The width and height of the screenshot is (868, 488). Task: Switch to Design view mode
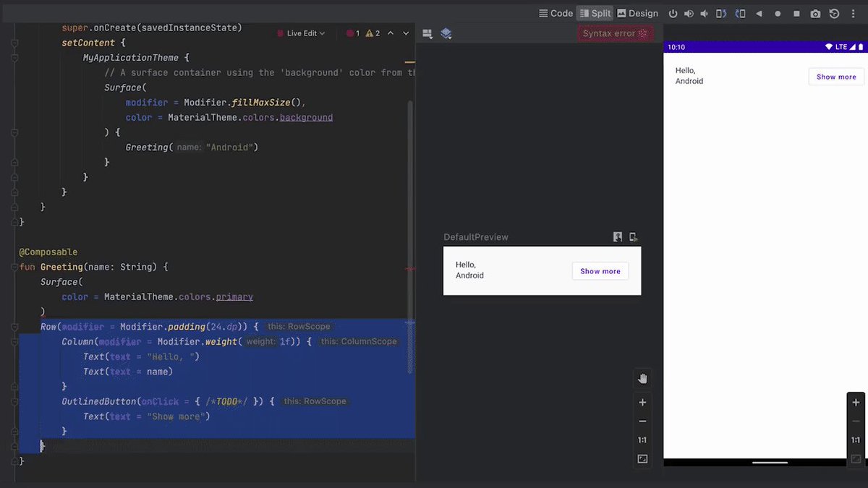tap(637, 13)
